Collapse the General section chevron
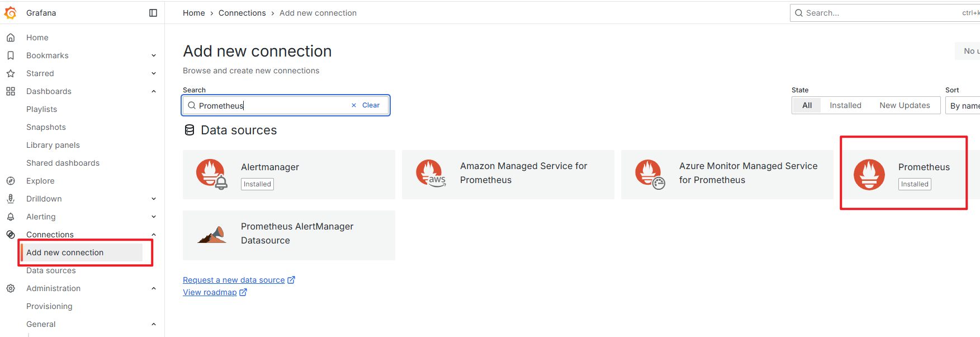The width and height of the screenshot is (980, 337). click(154, 324)
